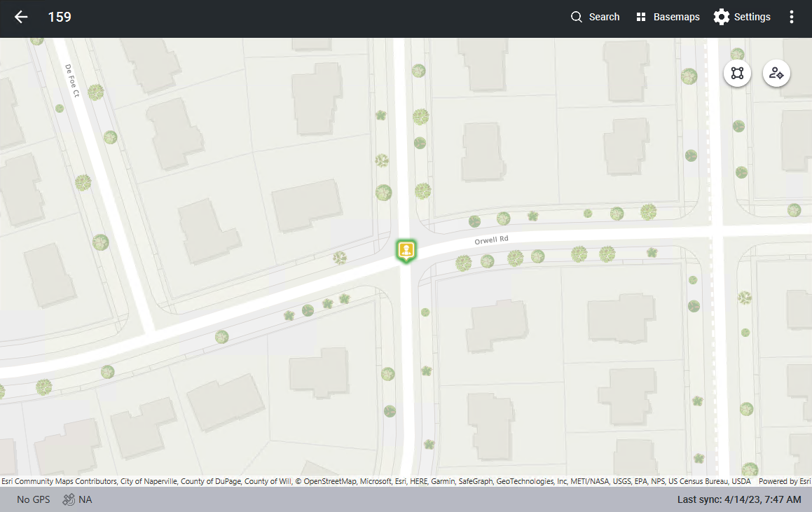Image resolution: width=812 pixels, height=512 pixels.
Task: Select the yellow marker at the intersection
Action: tap(405, 250)
